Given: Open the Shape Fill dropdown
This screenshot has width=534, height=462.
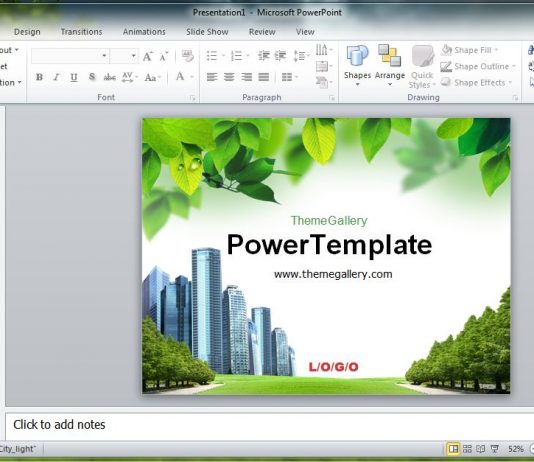Looking at the screenshot, I should [470, 50].
